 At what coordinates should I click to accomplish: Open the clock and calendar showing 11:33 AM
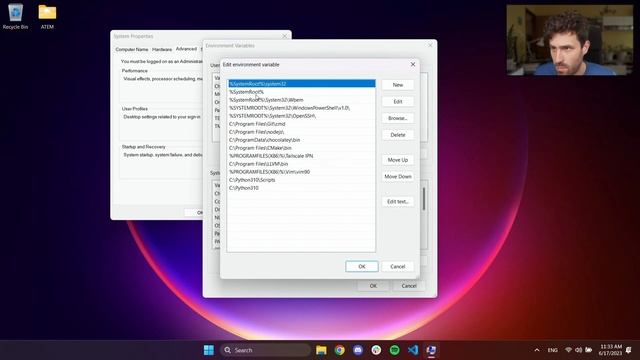point(610,350)
